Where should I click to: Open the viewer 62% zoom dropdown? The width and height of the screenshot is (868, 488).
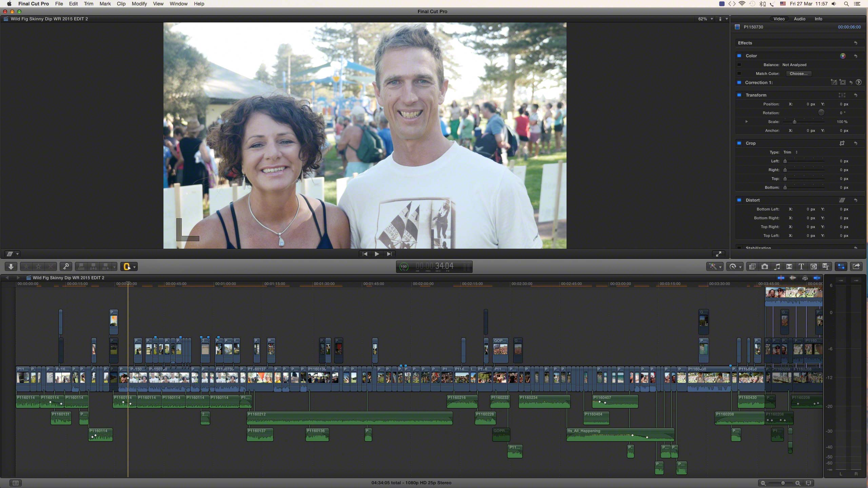coord(706,19)
